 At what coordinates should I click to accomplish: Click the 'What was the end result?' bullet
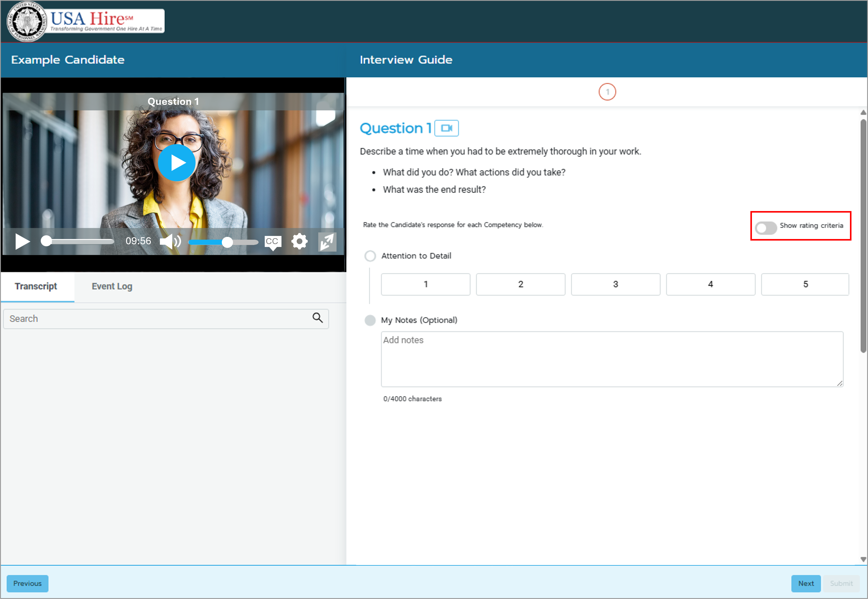434,189
